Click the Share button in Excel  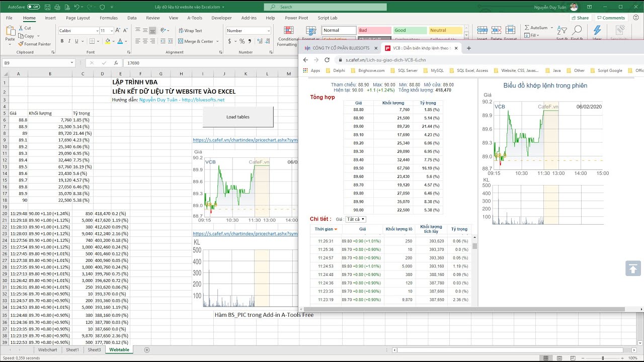pyautogui.click(x=580, y=18)
